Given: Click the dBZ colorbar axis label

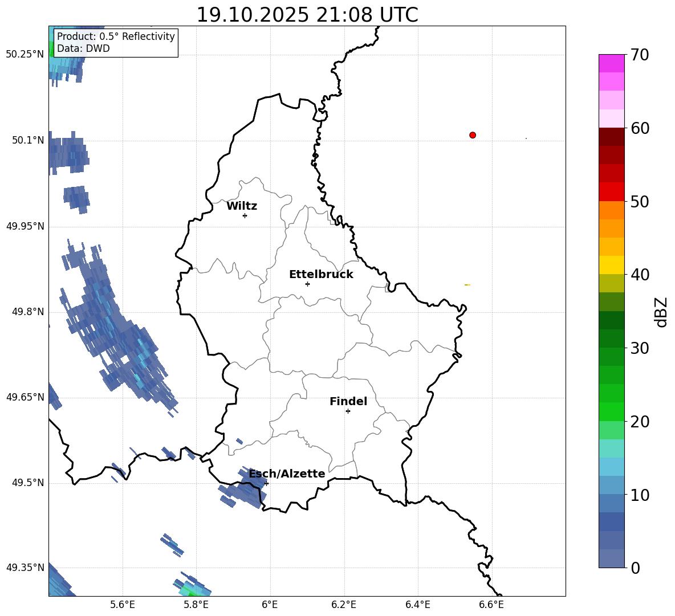Looking at the screenshot, I should pyautogui.click(x=662, y=312).
